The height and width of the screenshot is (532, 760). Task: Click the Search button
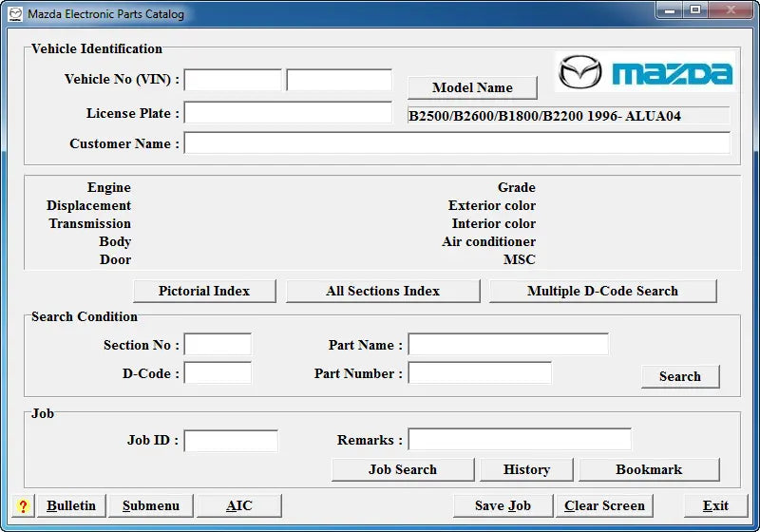click(x=680, y=376)
